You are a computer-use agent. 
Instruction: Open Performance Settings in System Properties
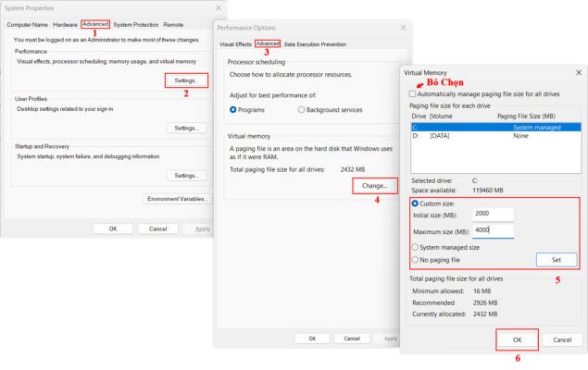(x=187, y=80)
